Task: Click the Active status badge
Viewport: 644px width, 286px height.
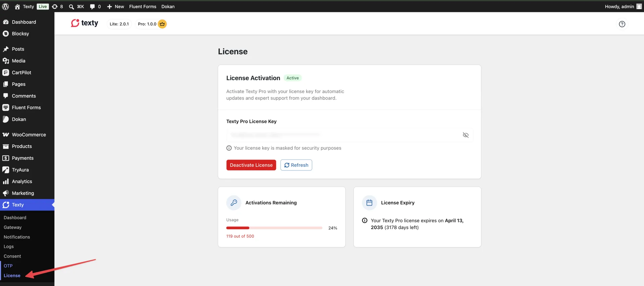Action: pos(292,78)
